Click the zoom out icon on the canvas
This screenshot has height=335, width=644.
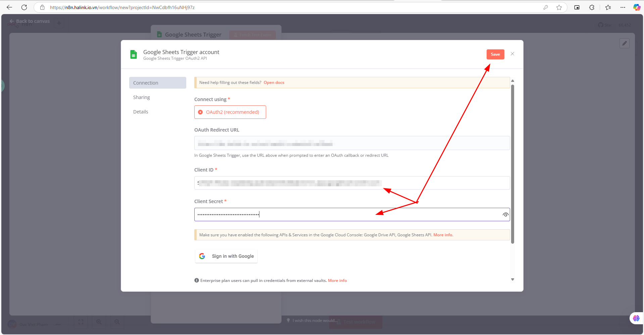[x=117, y=322]
